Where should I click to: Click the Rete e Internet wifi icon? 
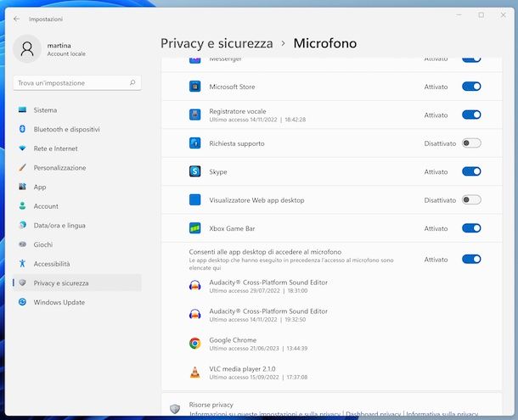(x=22, y=148)
